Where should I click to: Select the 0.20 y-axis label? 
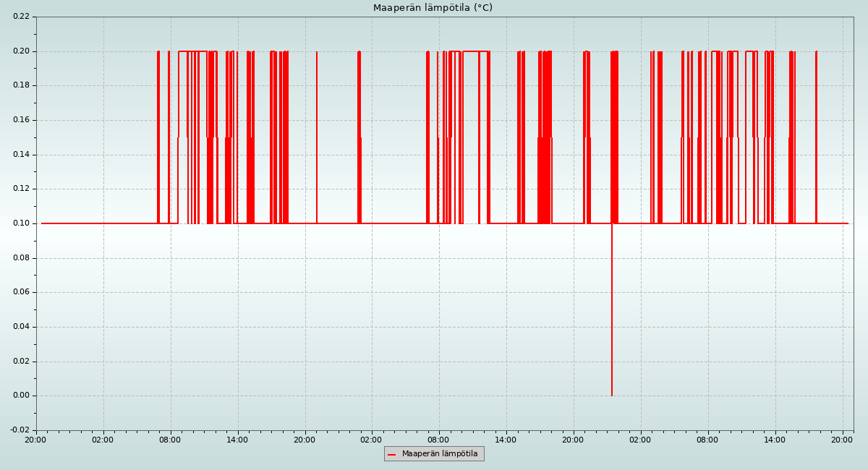[21, 51]
